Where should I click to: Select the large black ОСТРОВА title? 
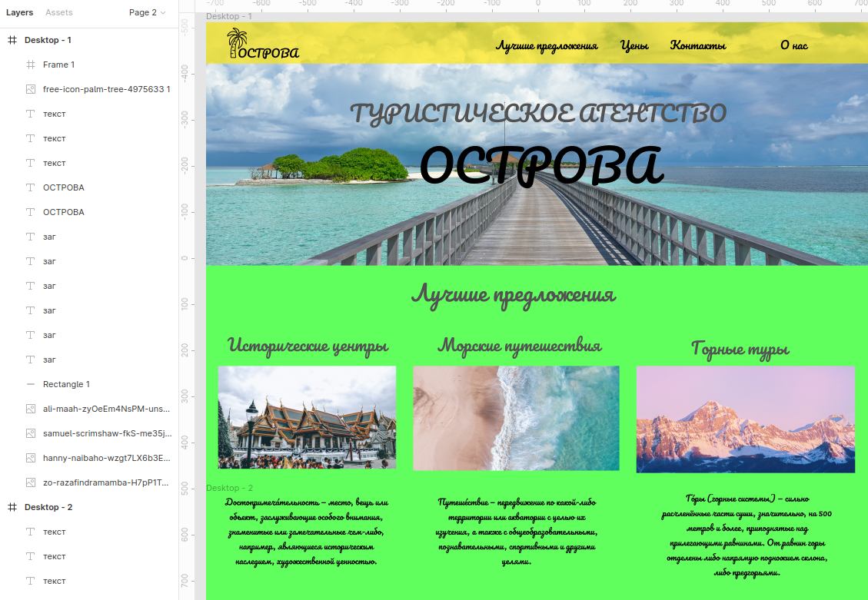point(541,165)
